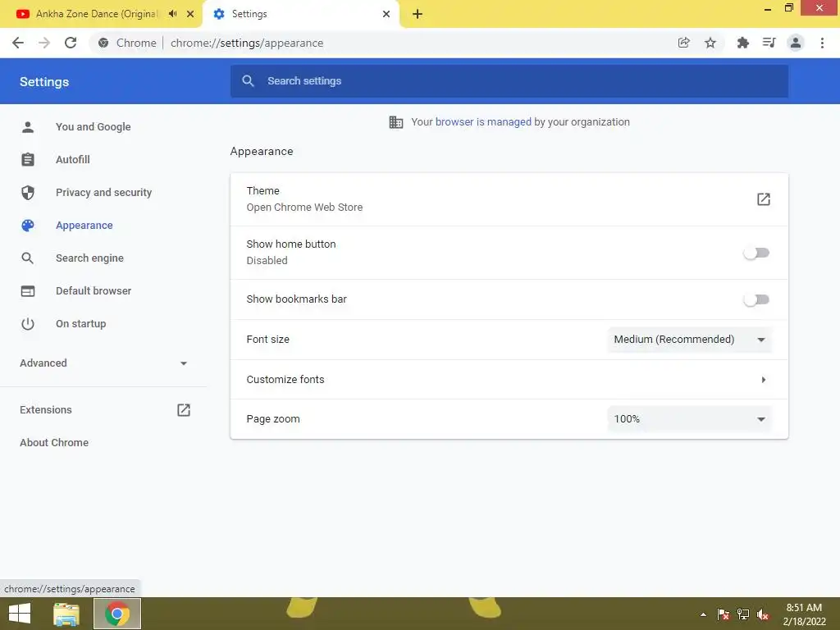Open On startup settings
The height and width of the screenshot is (630, 840).
(x=81, y=323)
